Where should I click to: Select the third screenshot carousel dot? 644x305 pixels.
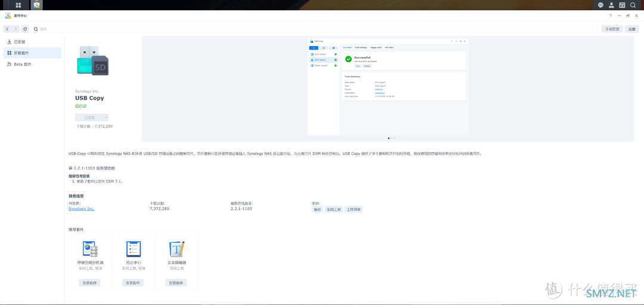point(395,138)
